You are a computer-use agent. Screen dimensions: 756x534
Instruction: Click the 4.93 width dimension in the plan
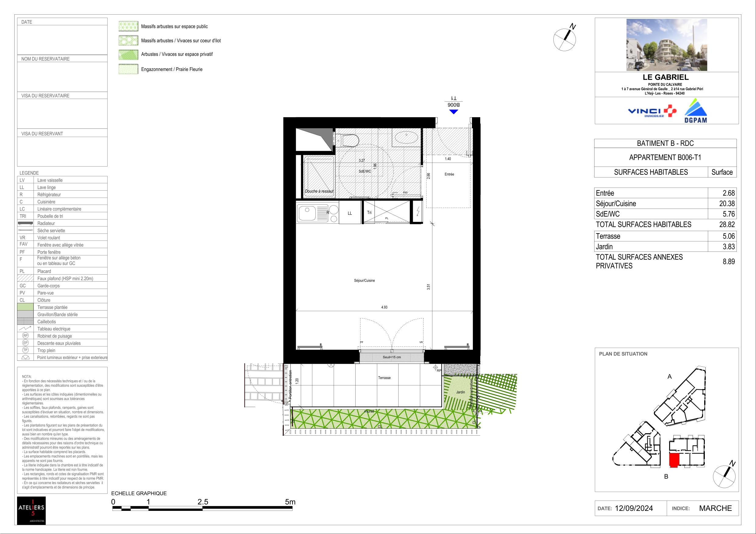384,307
